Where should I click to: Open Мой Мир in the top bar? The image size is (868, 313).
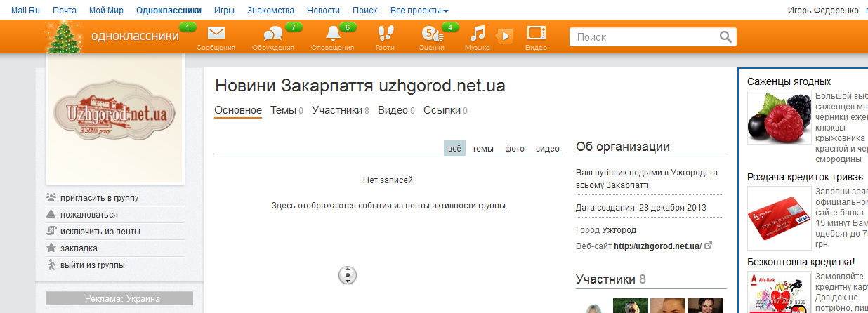107,11
